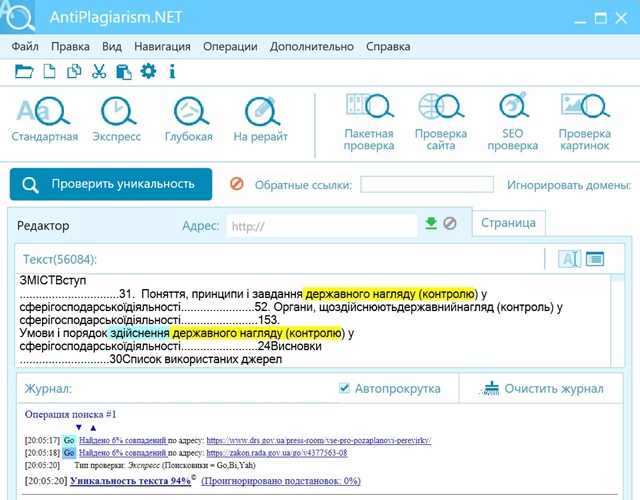This screenshot has height=500, width=640.
Task: Select the Экспресс check mode
Action: (x=117, y=119)
